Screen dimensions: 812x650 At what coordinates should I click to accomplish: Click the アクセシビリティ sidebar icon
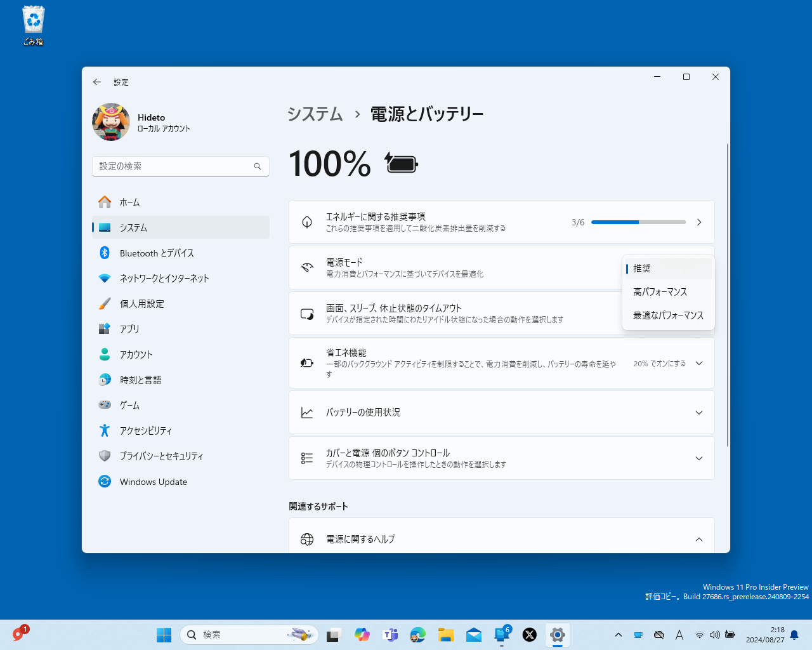coord(105,430)
